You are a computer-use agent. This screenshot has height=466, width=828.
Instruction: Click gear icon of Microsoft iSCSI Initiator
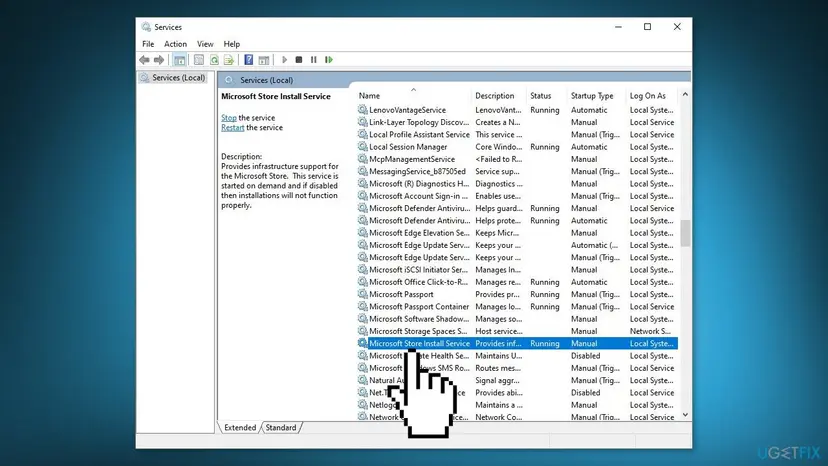click(362, 269)
